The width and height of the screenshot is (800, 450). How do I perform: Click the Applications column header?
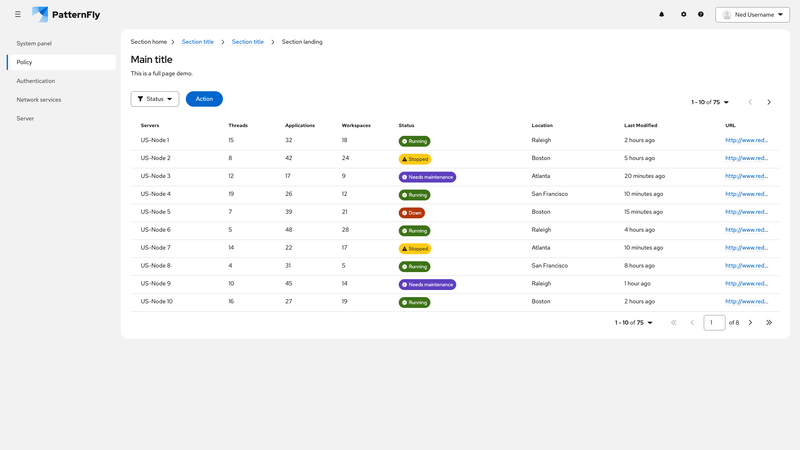299,125
